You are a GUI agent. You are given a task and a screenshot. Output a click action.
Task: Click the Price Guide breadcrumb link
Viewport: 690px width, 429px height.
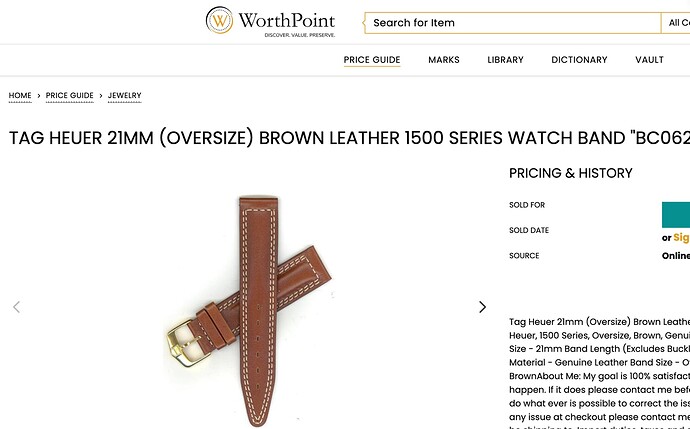pos(70,95)
